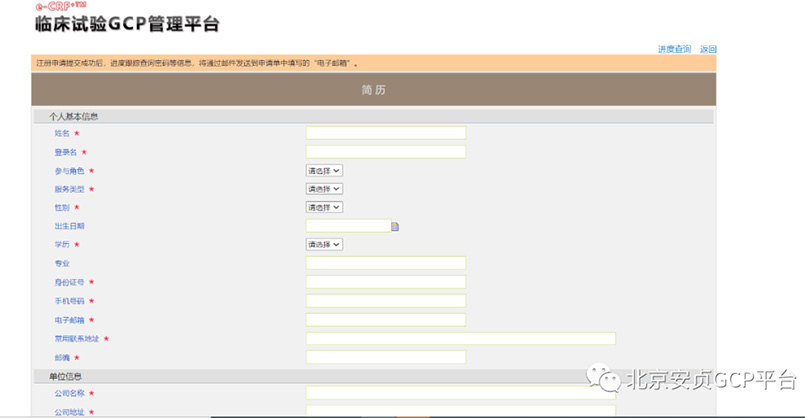Click the orange registration notice text
The width and height of the screenshot is (805, 418).
click(x=197, y=63)
